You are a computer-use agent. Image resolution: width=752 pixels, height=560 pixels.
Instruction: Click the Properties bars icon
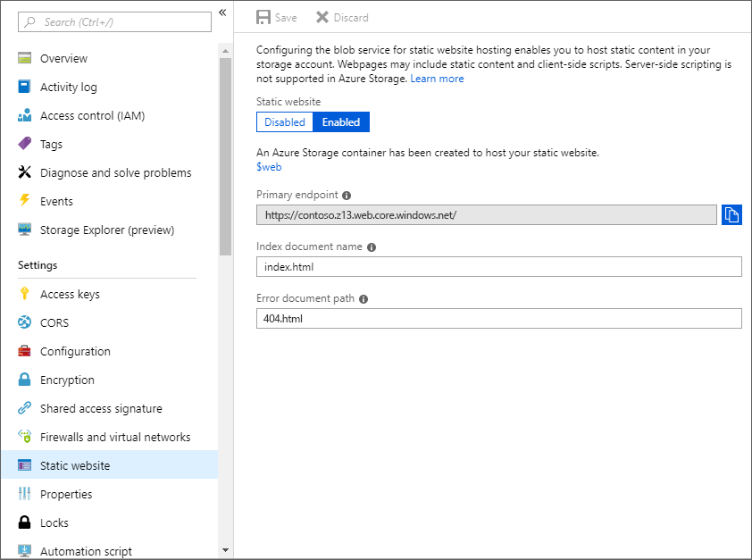tap(24, 493)
